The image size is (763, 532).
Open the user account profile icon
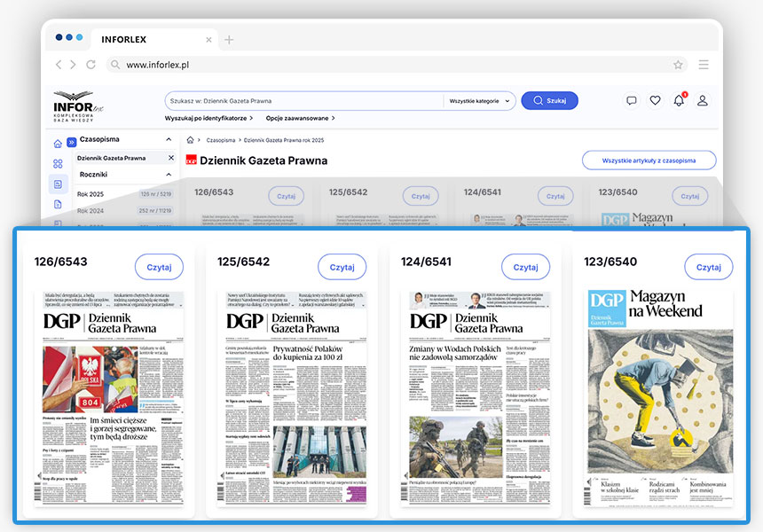pos(703,100)
